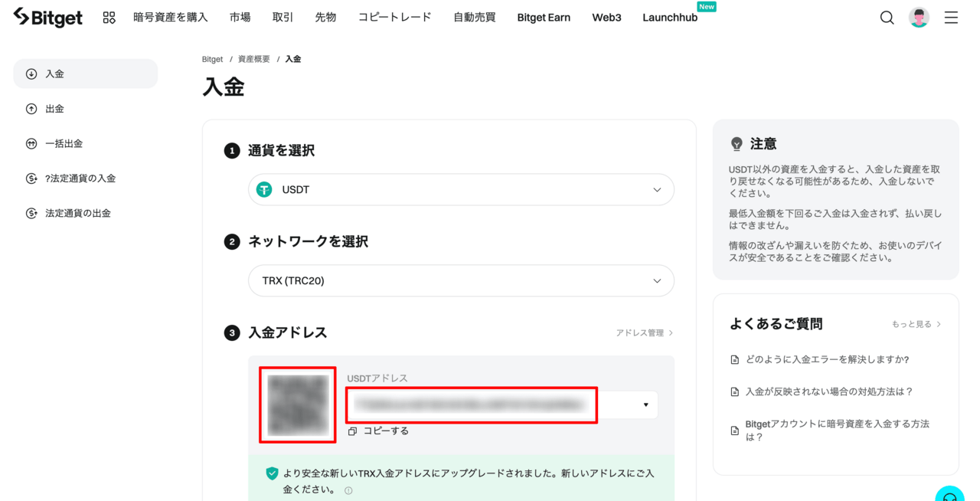Open アドレス管理 chevron link

(644, 332)
